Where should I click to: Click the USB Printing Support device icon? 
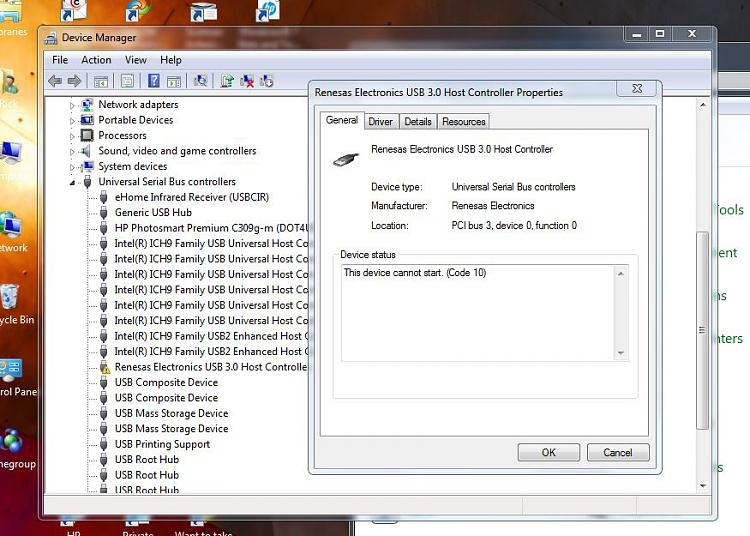click(103, 444)
